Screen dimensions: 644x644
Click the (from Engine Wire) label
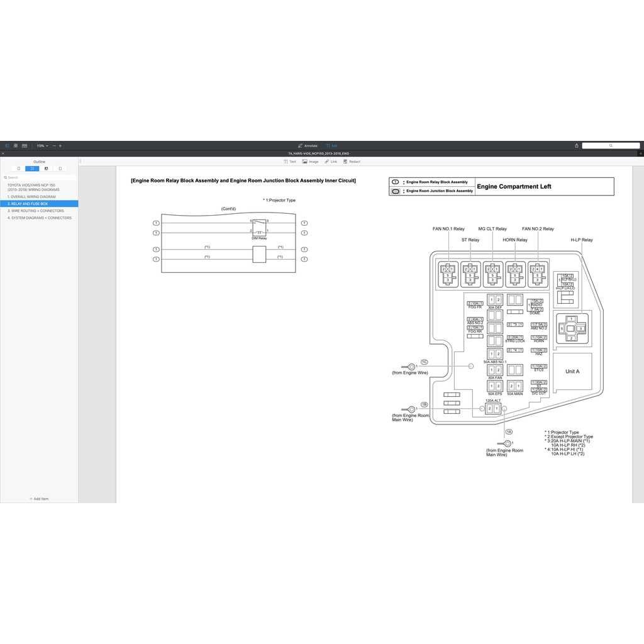coord(410,372)
